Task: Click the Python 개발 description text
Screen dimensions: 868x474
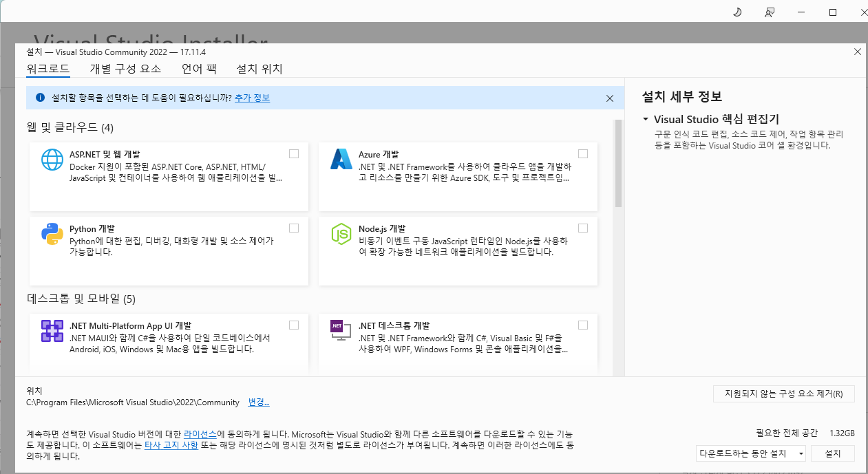Action: click(172, 246)
